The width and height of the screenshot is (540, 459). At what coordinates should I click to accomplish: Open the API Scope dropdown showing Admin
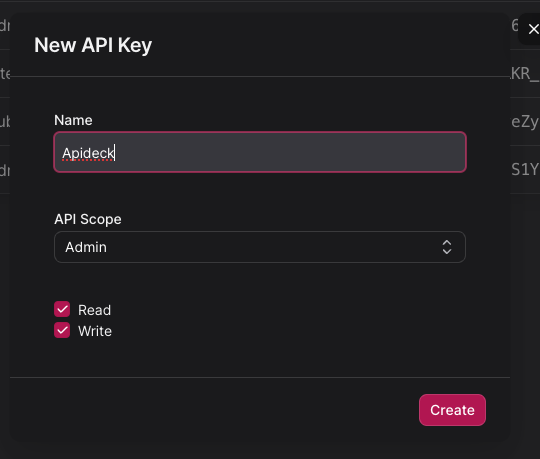coord(260,247)
